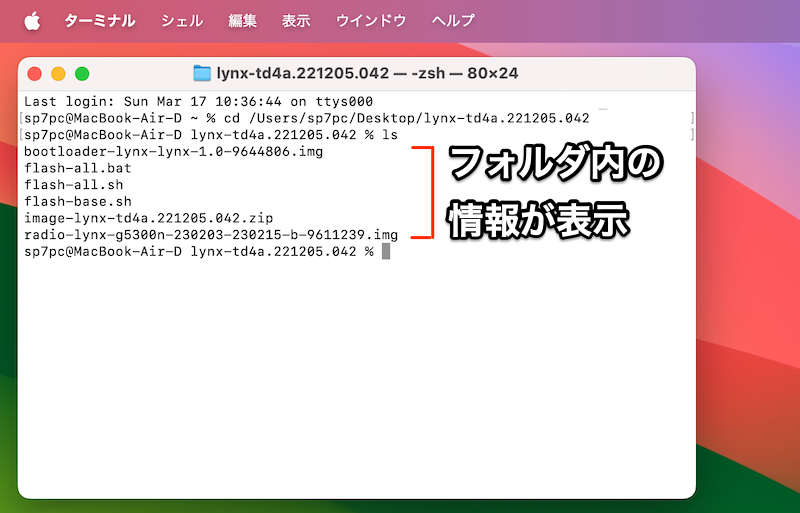The image size is (800, 513).
Task: Click the flash-all.bat entry in output
Action: tap(77, 168)
